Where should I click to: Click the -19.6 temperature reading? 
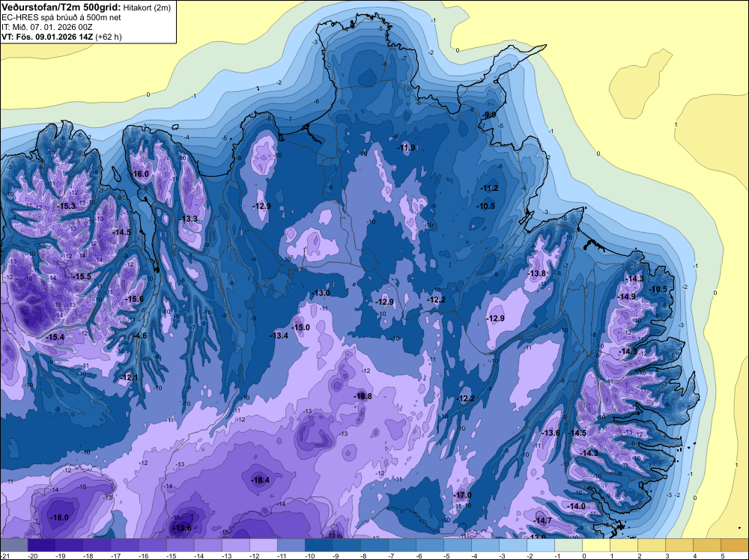pos(181,528)
